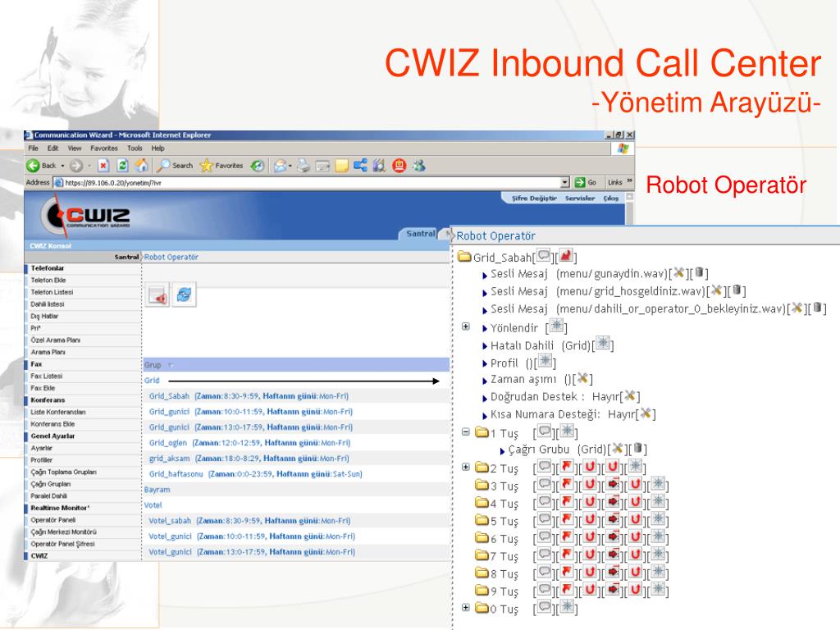Click comment icon in 2 Tuş row
This screenshot has height=630, width=840.
[x=545, y=467]
